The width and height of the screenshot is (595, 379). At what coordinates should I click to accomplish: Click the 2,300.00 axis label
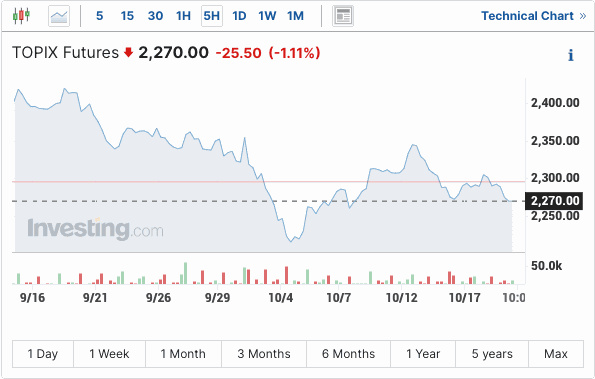pyautogui.click(x=555, y=178)
